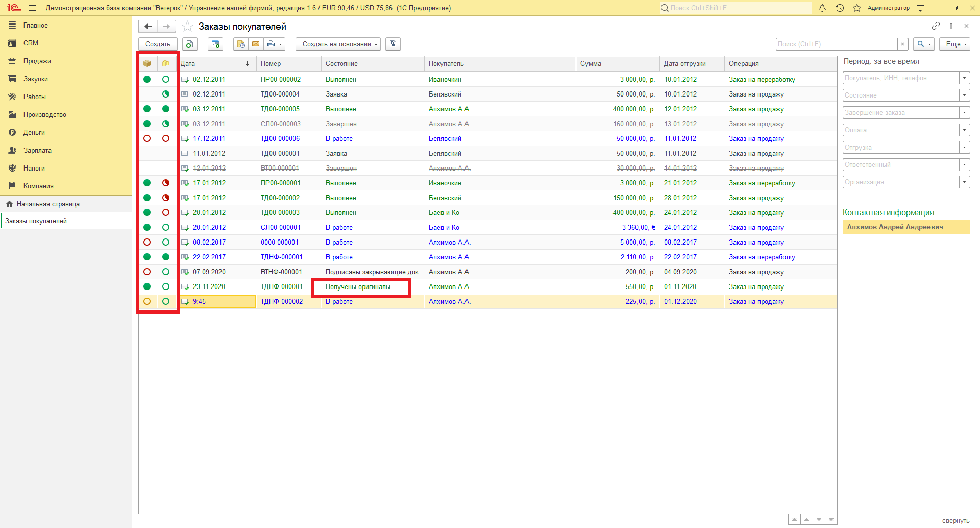This screenshot has height=528, width=980.
Task: Click the Период: за все время link
Action: pyautogui.click(x=881, y=61)
